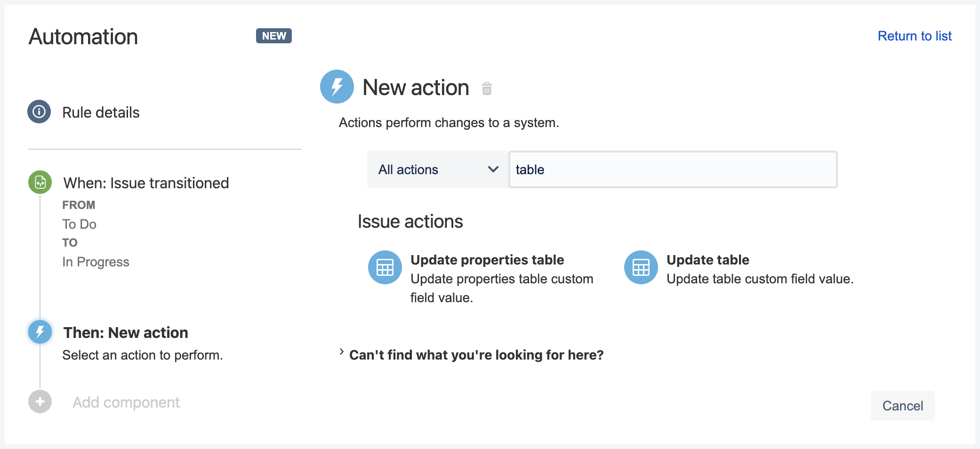Screen dimensions: 980x449
Task: Open the All actions dropdown
Action: click(x=437, y=169)
